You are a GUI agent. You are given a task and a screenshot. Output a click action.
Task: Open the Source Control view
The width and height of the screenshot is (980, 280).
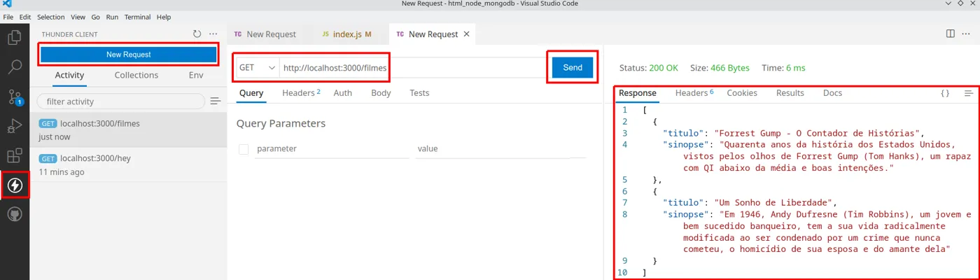coord(14,97)
